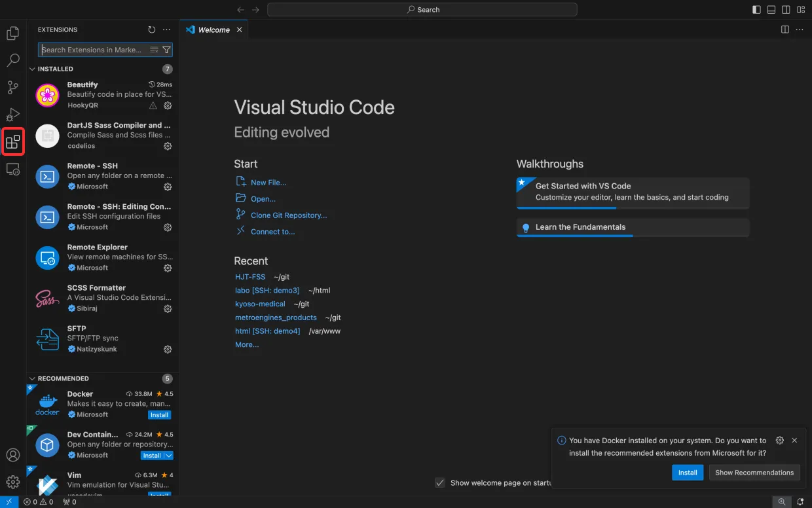Open manage gear for Beautify extension
The height and width of the screenshot is (508, 812).
(x=168, y=105)
